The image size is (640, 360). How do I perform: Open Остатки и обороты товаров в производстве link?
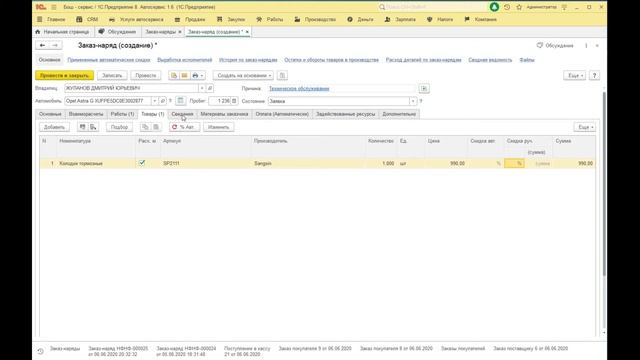pyautogui.click(x=331, y=60)
